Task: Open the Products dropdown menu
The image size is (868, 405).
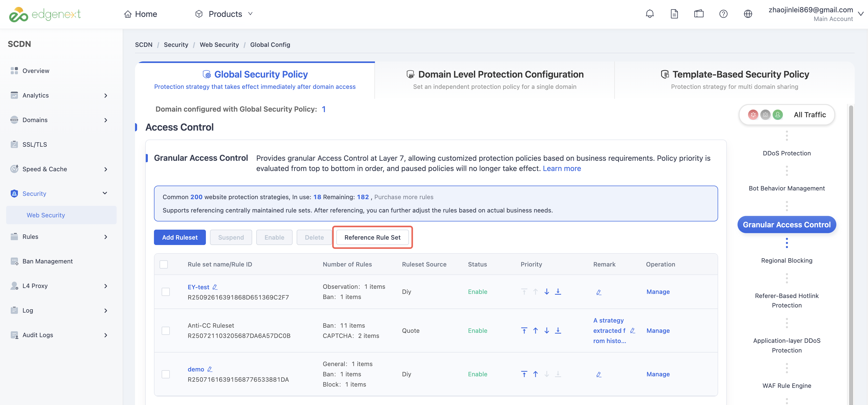Action: [x=224, y=14]
